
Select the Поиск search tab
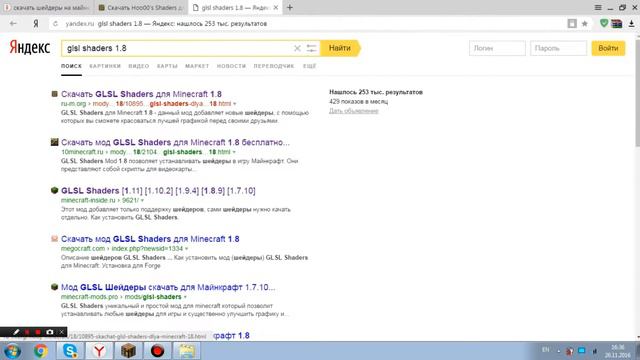point(71,66)
